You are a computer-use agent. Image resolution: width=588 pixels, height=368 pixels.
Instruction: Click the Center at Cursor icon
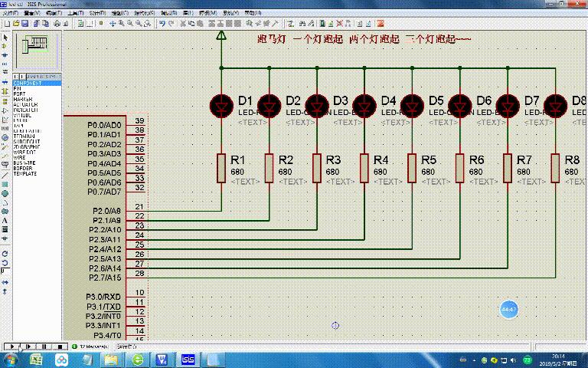click(x=113, y=23)
